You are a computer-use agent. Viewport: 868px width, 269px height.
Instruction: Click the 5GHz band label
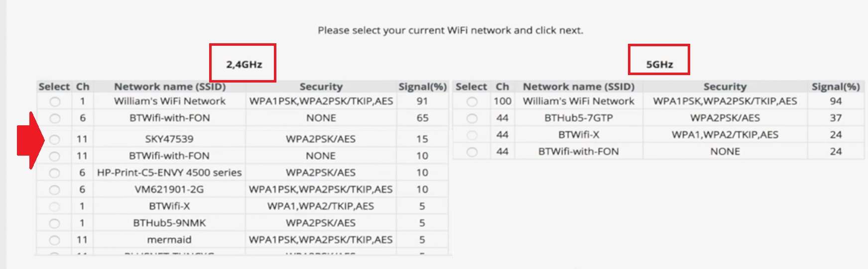(x=659, y=64)
